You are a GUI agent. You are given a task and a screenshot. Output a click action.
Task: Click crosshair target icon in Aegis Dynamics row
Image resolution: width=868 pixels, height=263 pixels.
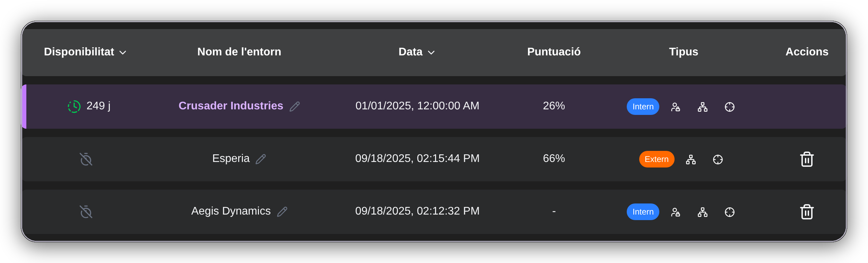click(729, 212)
